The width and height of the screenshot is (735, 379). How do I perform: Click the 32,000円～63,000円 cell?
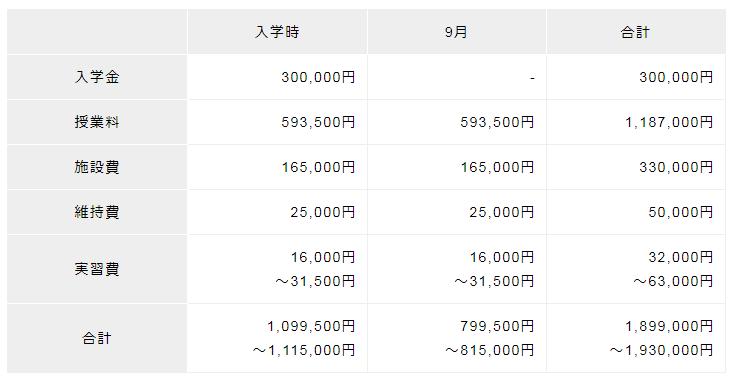(636, 269)
